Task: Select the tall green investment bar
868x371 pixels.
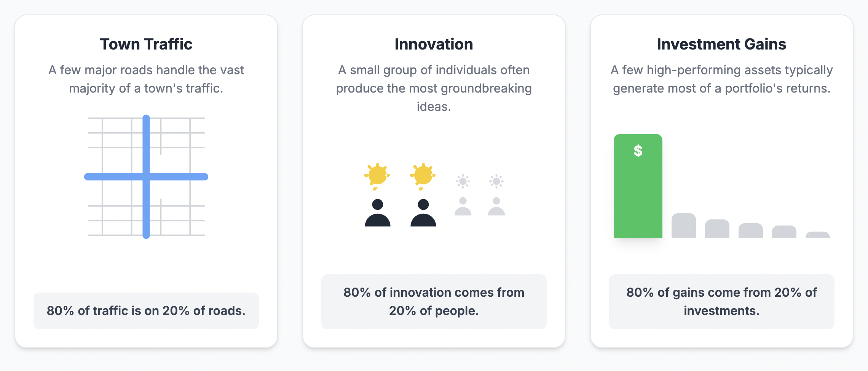Action: [x=638, y=186]
